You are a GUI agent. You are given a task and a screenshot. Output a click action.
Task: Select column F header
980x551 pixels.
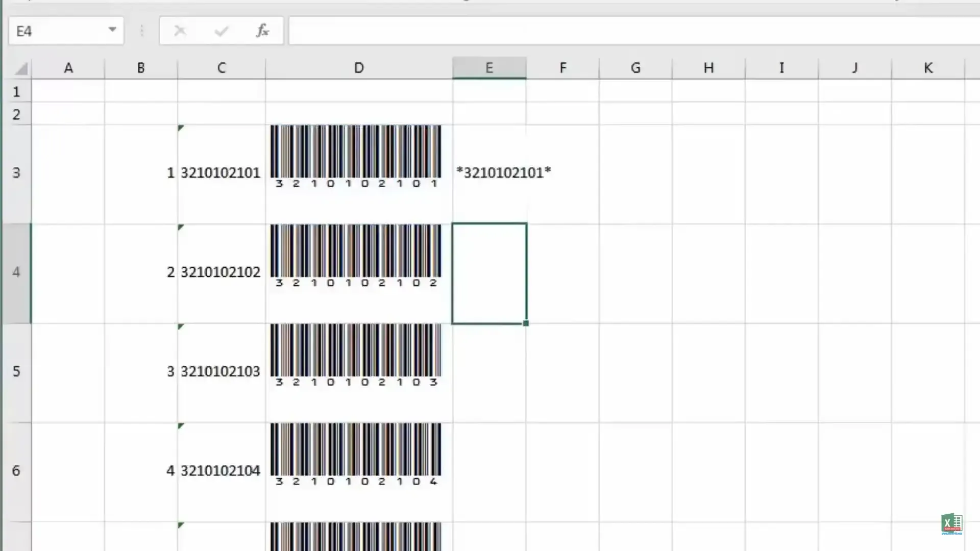tap(562, 68)
